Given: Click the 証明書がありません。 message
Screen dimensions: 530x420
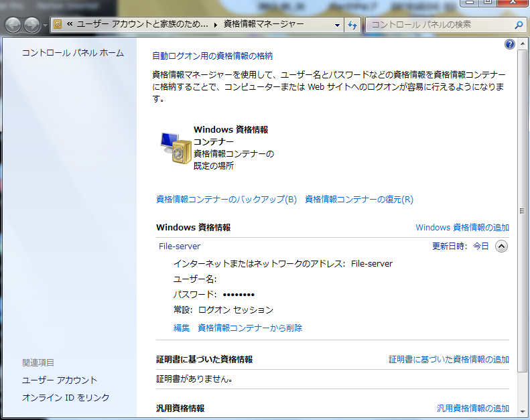Looking at the screenshot, I should click(194, 379).
